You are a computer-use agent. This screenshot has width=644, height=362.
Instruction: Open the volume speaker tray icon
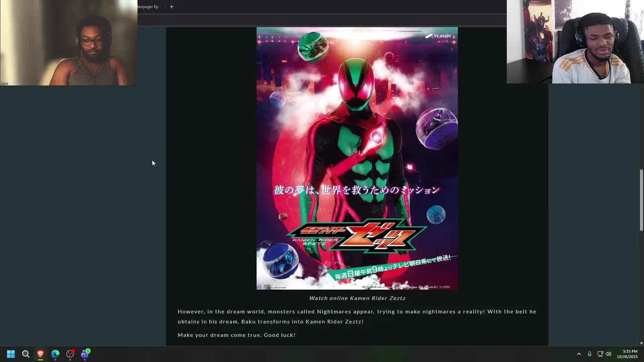point(608,354)
